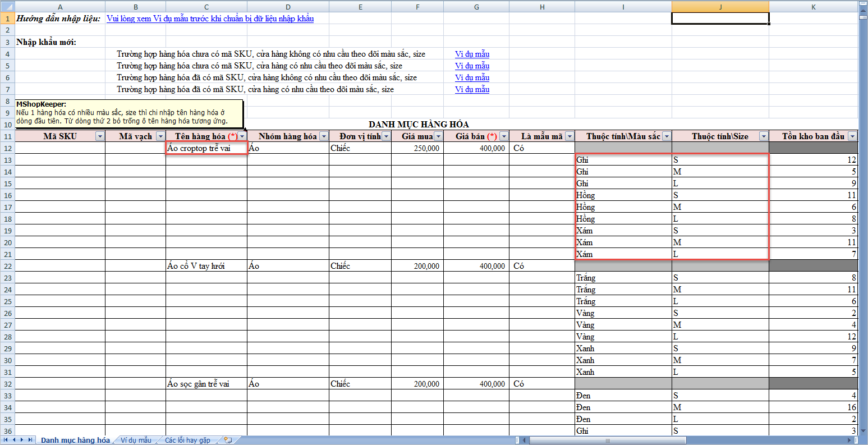Expand the Giá bán filter arrow

click(504, 136)
